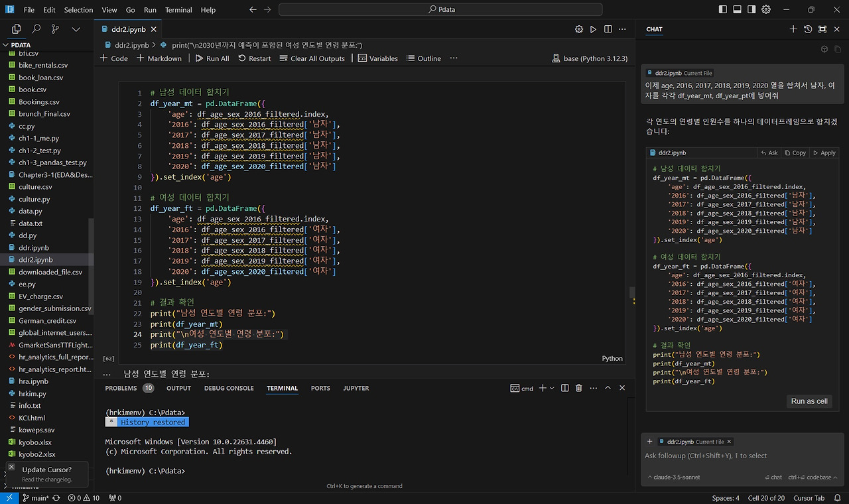Restart the notebook kernel
849x504 pixels.
point(254,58)
